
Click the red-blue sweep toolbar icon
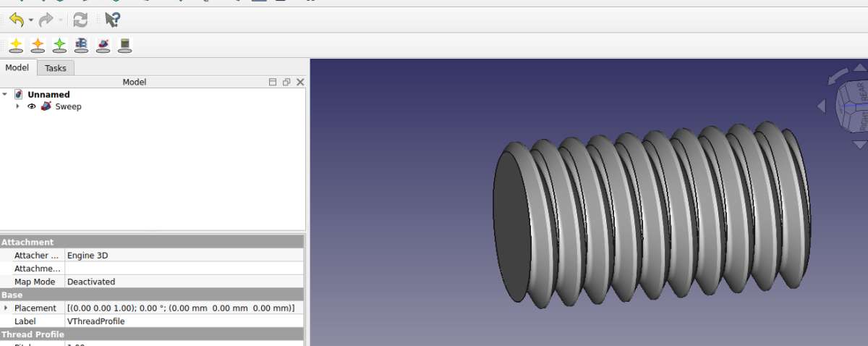103,46
